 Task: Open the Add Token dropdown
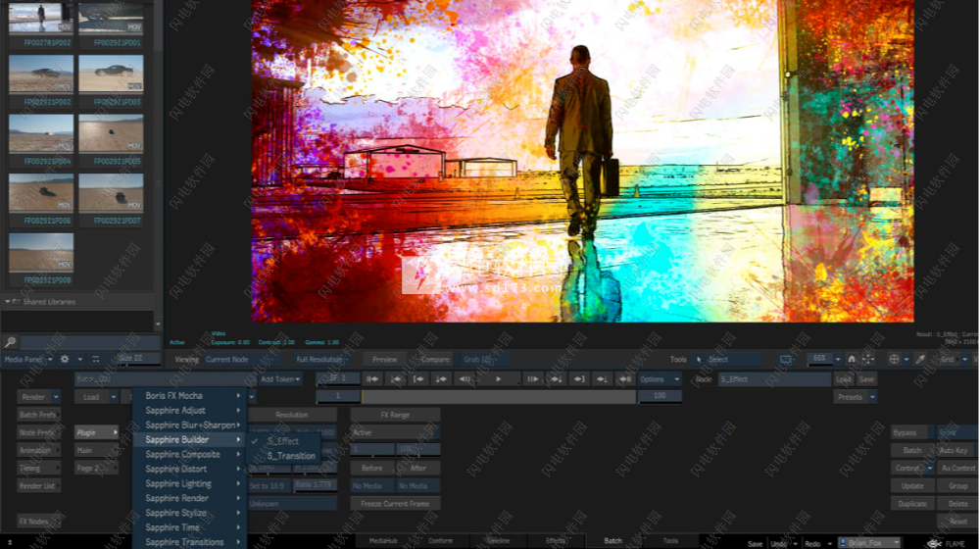(x=280, y=379)
